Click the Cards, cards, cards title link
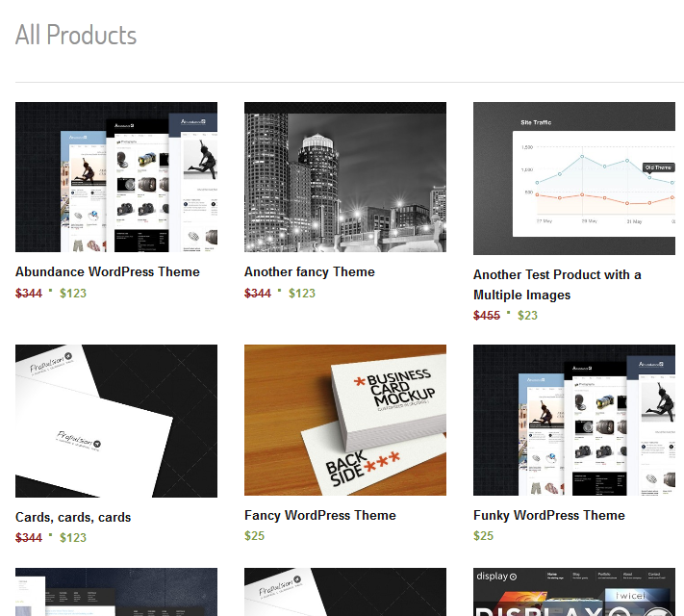The width and height of the screenshot is (684, 616). click(73, 517)
